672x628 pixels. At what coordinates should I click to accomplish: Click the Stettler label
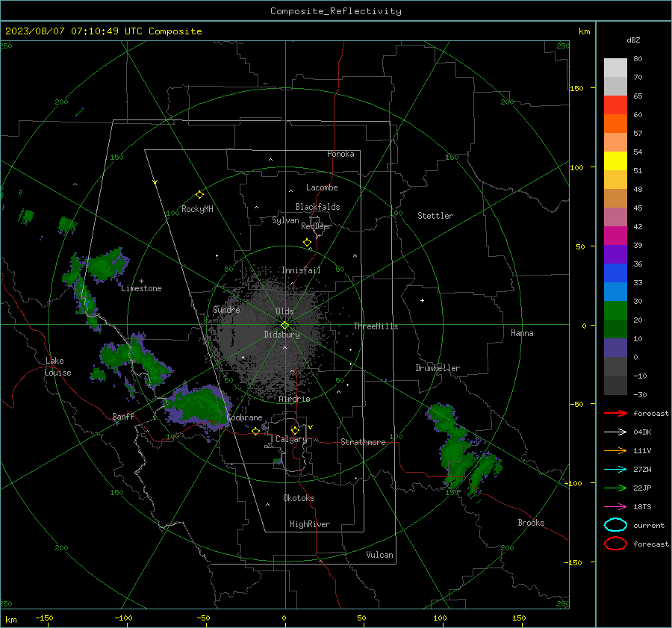(x=435, y=216)
